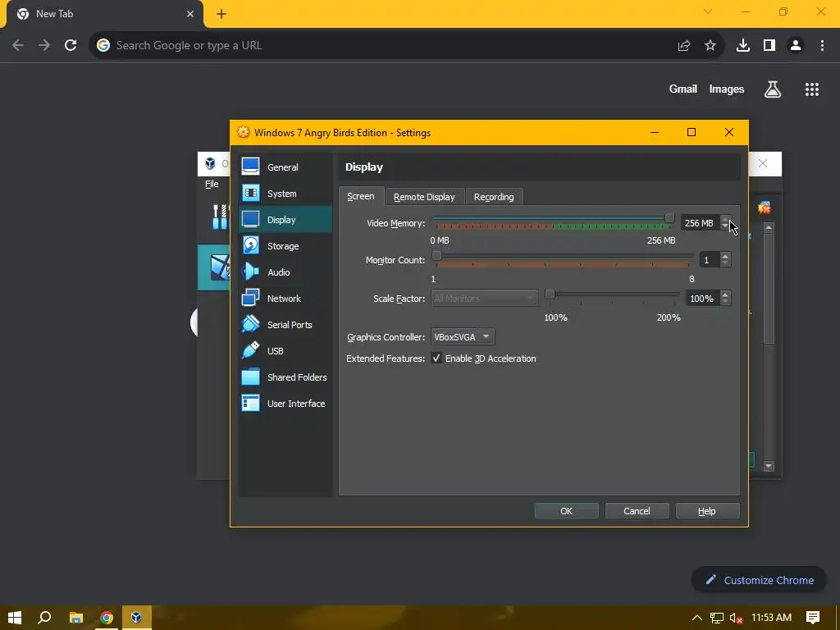Viewport: 840px width, 630px height.
Task: Increase Video Memory with stepper arrow
Action: click(725, 219)
